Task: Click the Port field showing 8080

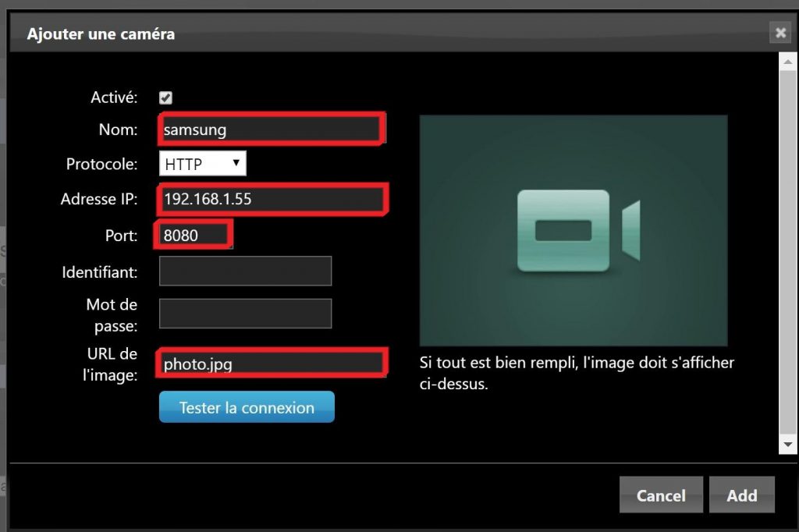Action: pos(194,235)
